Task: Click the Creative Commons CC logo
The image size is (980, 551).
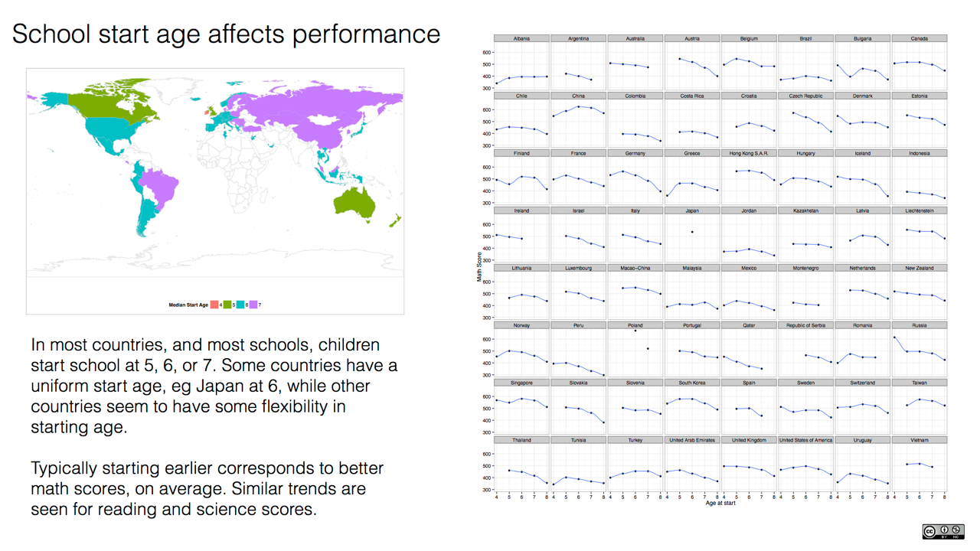Action: (930, 531)
